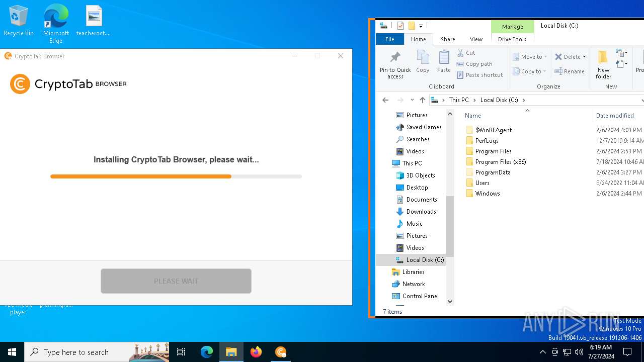Select teacheroct desktop file icon
Viewport: 644px width, 362px height.
pyautogui.click(x=94, y=21)
